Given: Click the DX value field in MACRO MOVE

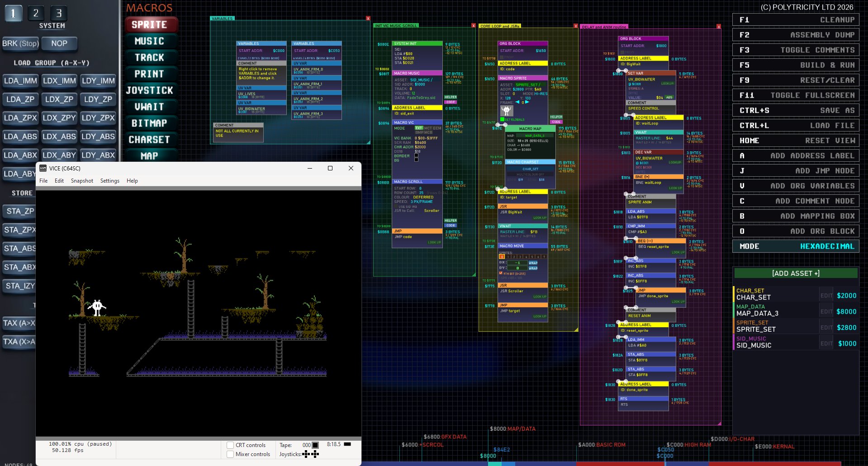Looking at the screenshot, I should click(517, 263).
